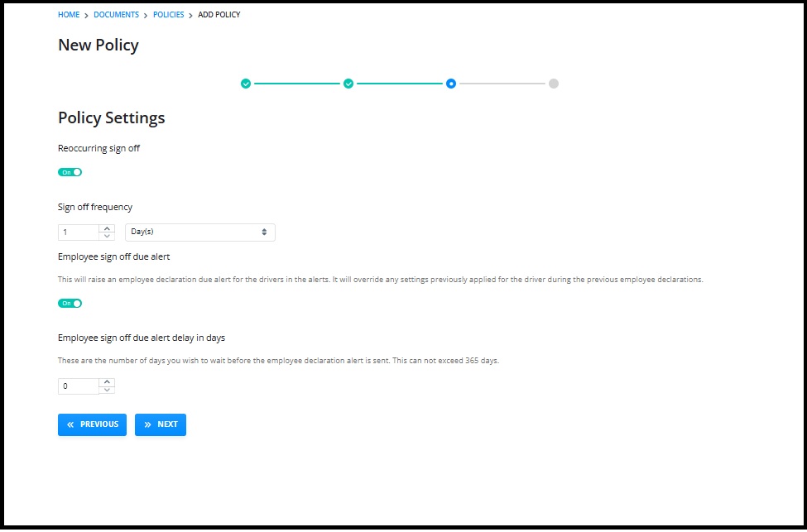The width and height of the screenshot is (807, 532).
Task: Click the ADD POLICY breadcrumb text
Action: [219, 15]
